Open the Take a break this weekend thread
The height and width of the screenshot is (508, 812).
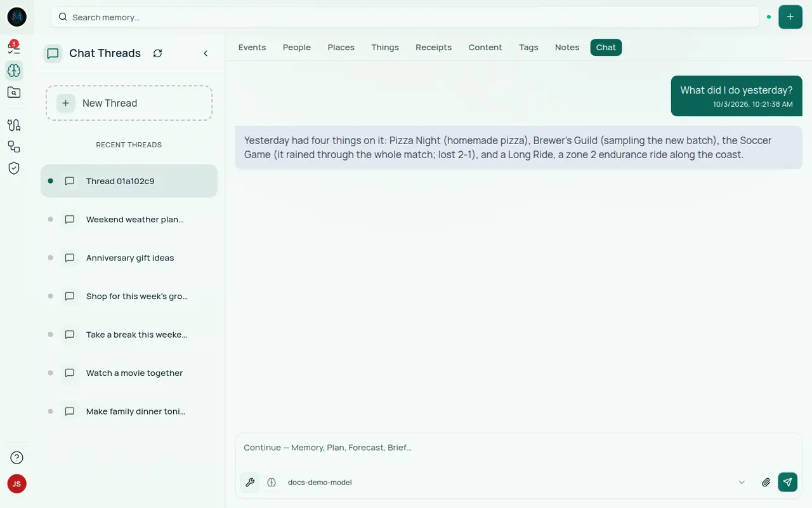click(129, 335)
